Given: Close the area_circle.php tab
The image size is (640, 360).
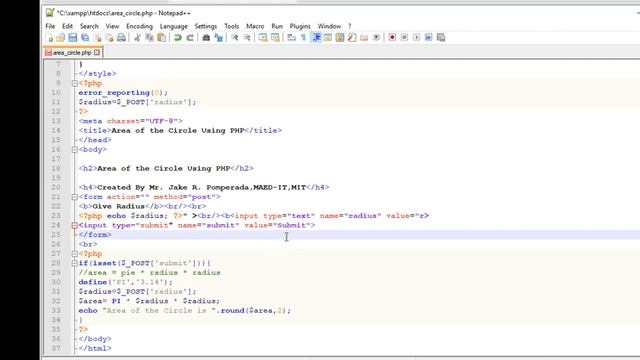Looking at the screenshot, I should [x=97, y=52].
